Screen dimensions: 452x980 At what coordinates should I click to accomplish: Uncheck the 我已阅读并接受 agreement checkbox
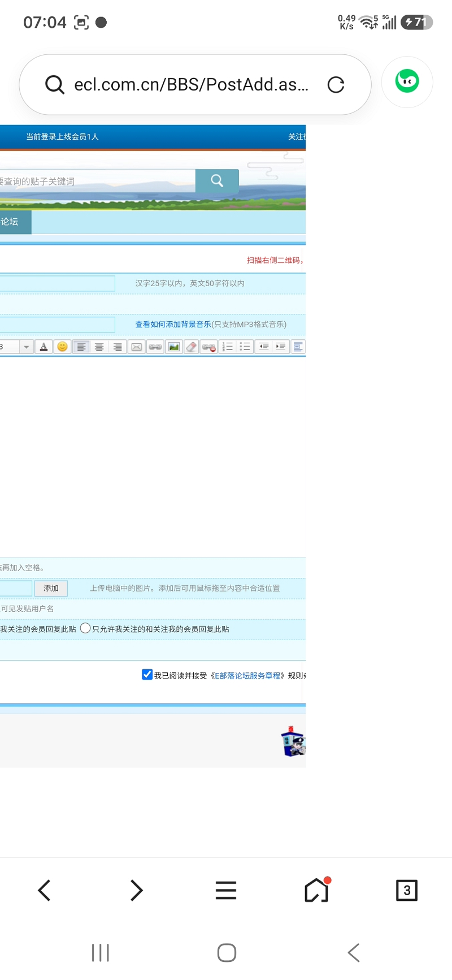[147, 674]
